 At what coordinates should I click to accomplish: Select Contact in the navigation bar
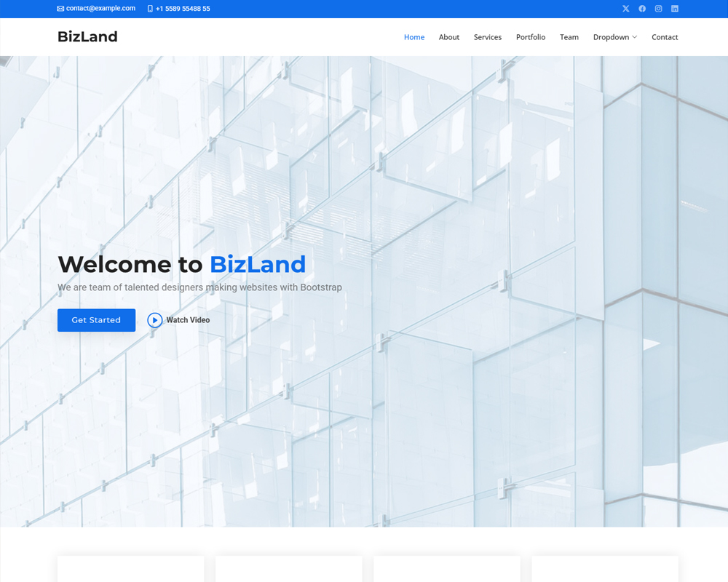pyautogui.click(x=665, y=37)
